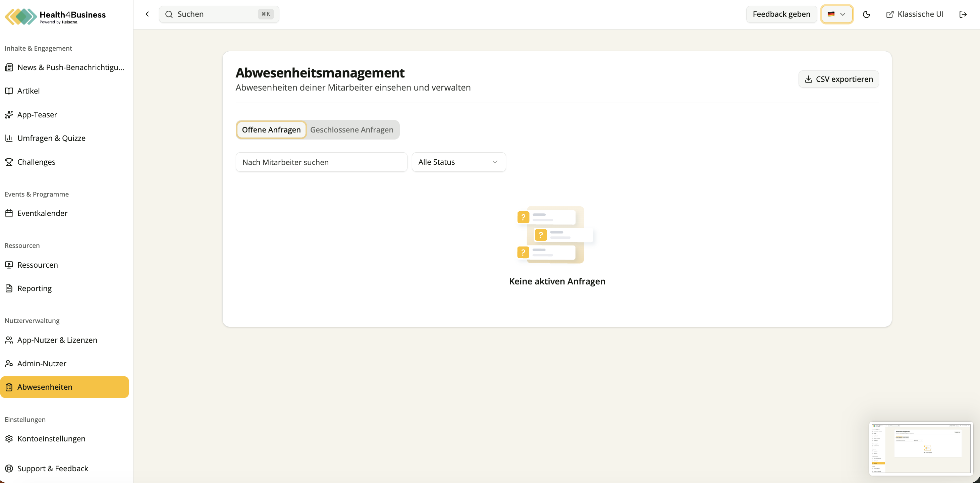
Task: Open the Artikel book icon
Action: 9,91
